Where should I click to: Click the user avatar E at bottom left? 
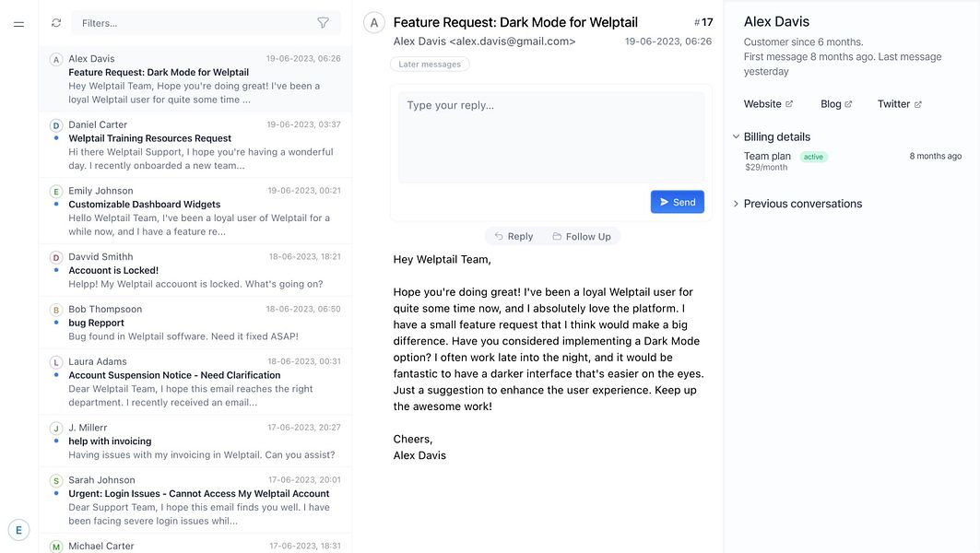(x=18, y=530)
